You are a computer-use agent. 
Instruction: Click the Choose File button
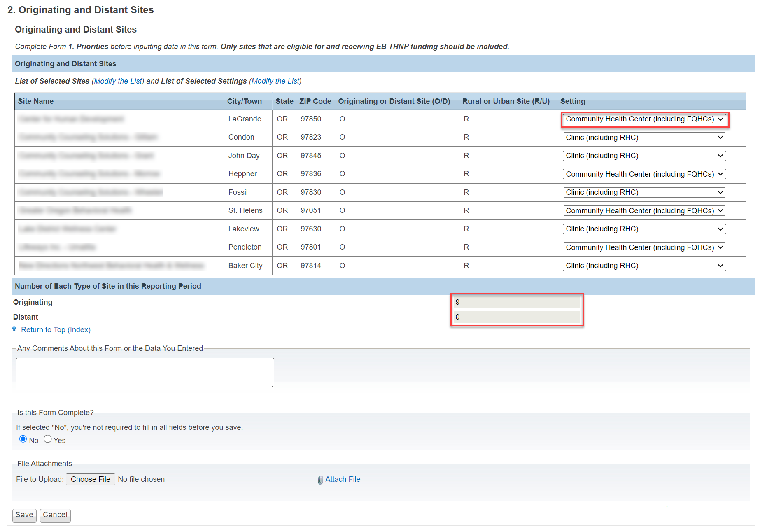click(91, 479)
